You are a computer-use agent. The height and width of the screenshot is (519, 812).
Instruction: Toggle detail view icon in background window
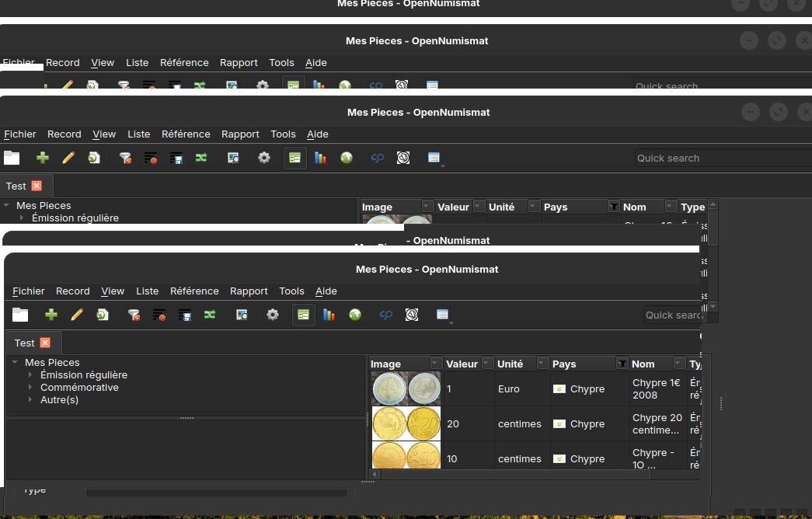295,158
